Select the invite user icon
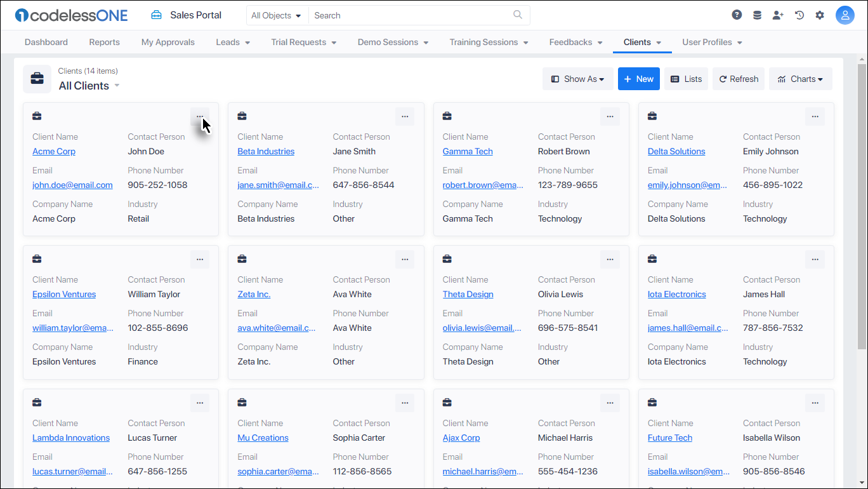The width and height of the screenshot is (868, 489). [778, 15]
